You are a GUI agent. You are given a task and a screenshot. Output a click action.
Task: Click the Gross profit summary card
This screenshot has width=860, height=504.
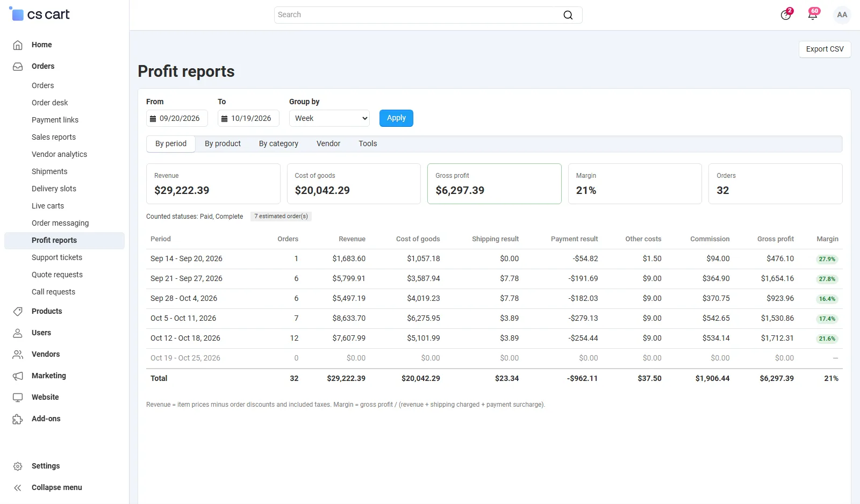pos(494,184)
